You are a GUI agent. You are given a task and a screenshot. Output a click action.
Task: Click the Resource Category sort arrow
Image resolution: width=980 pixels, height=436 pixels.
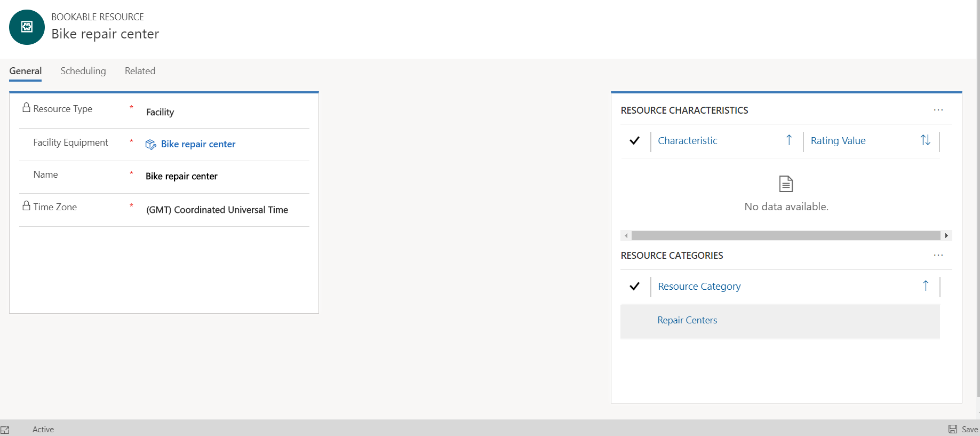pyautogui.click(x=926, y=286)
